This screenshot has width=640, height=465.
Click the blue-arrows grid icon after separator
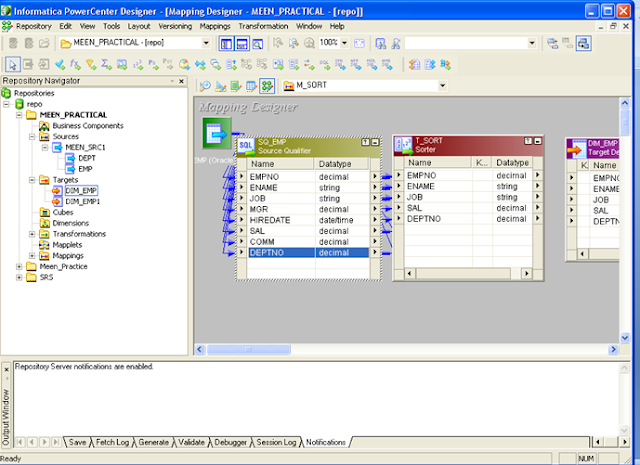(x=430, y=64)
